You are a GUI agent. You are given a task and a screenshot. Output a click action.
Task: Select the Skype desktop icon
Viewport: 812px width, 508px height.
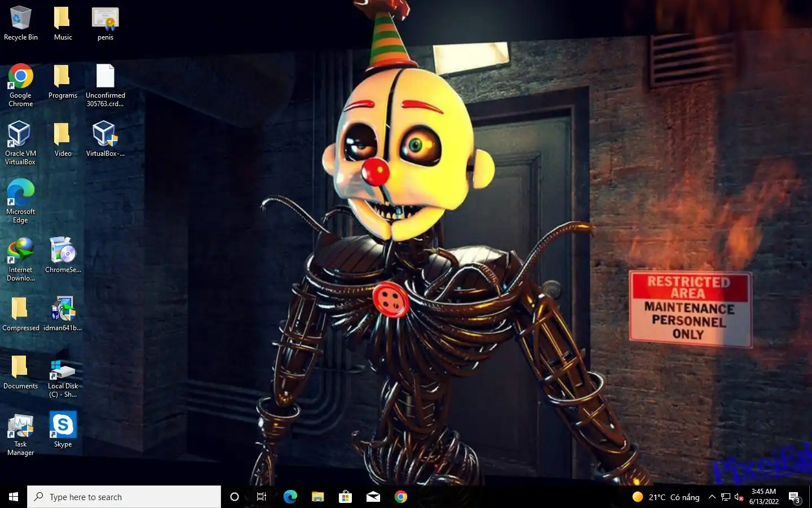pos(63,430)
